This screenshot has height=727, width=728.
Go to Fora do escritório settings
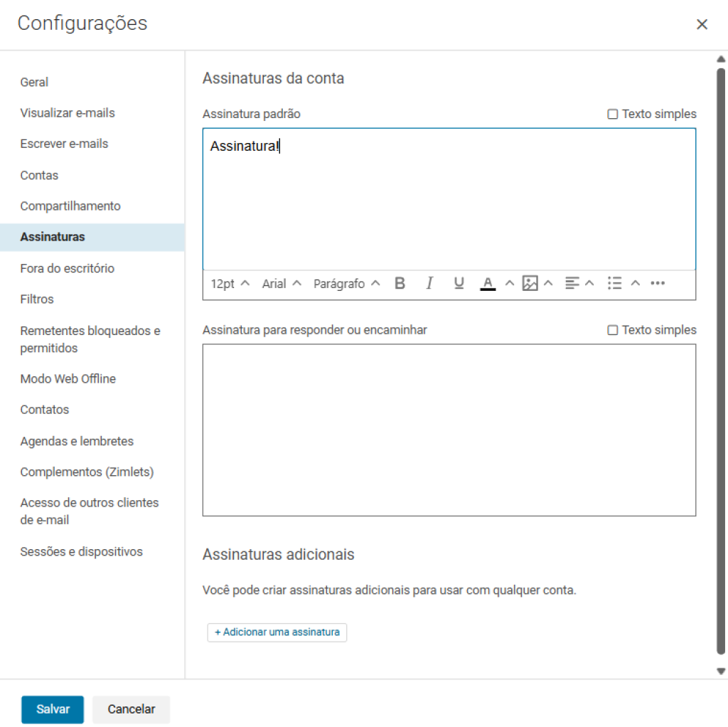point(68,269)
